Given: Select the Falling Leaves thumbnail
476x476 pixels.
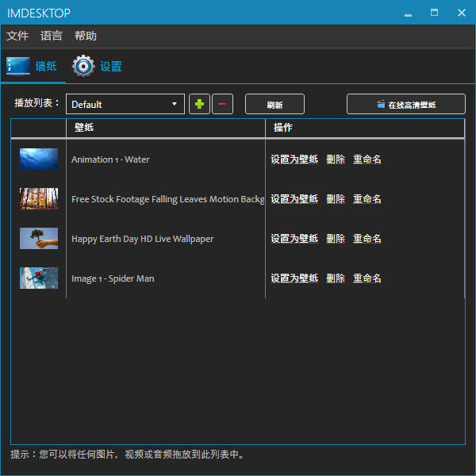Looking at the screenshot, I should coord(39,199).
